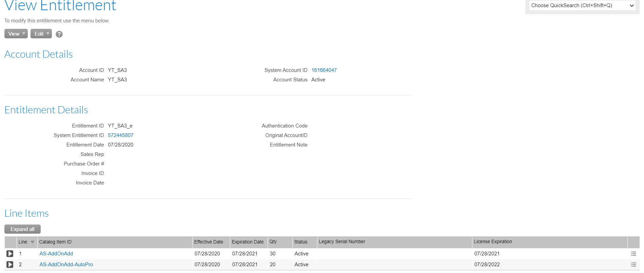Sort by the Line column header
This screenshot has width=644, height=273.
coord(27,242)
